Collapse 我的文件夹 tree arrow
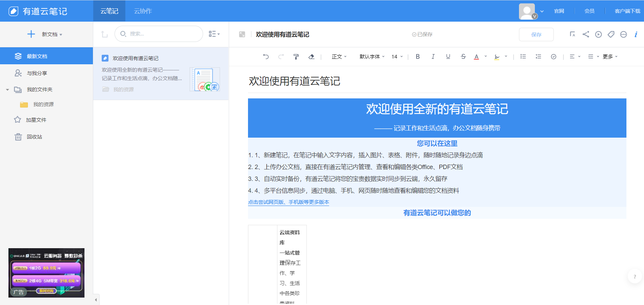 [x=7, y=90]
